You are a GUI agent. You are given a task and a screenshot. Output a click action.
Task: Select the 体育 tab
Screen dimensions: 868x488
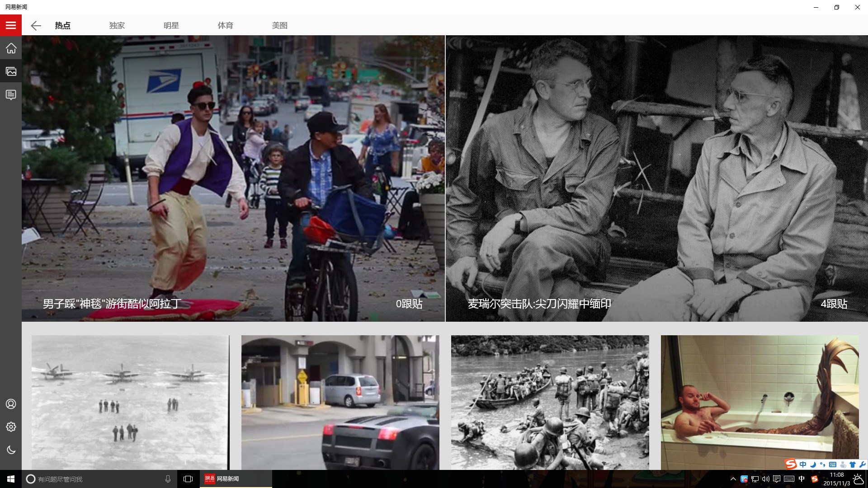pos(225,26)
